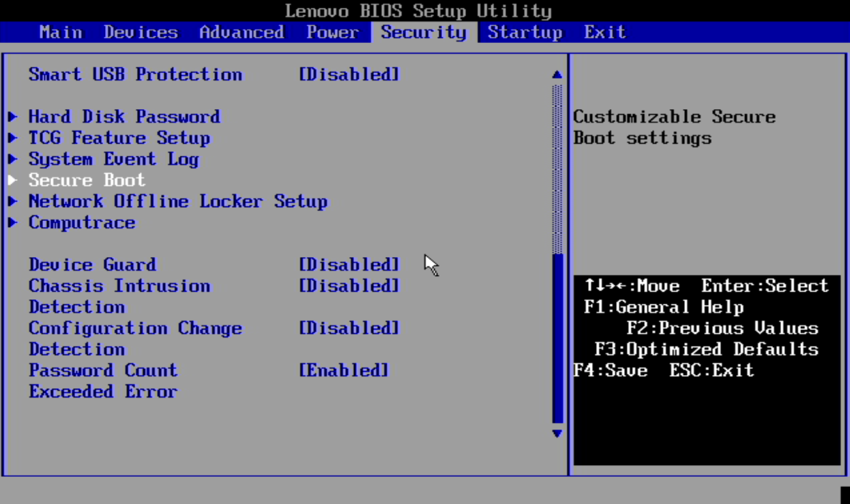Click the Customizable Secure Boot settings help text

675,127
